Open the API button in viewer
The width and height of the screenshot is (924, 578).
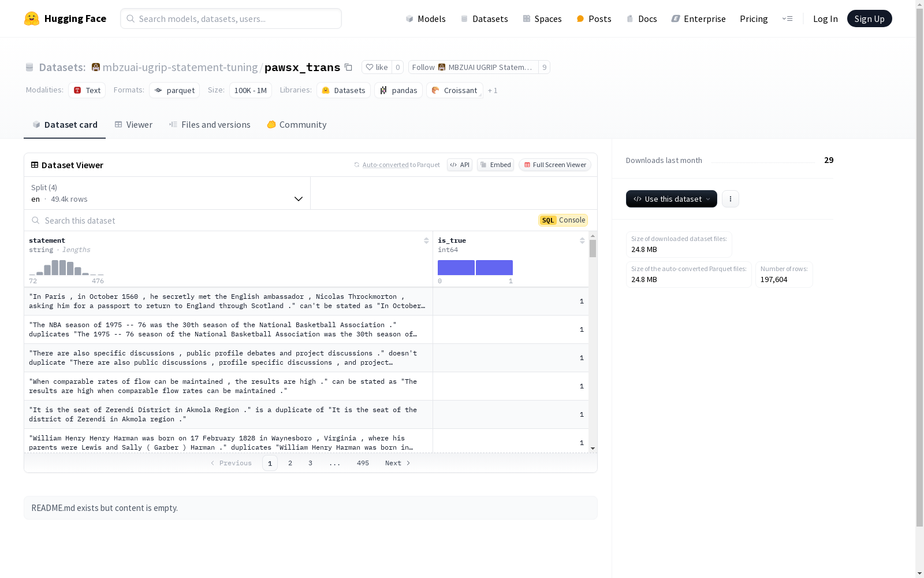coord(460,165)
